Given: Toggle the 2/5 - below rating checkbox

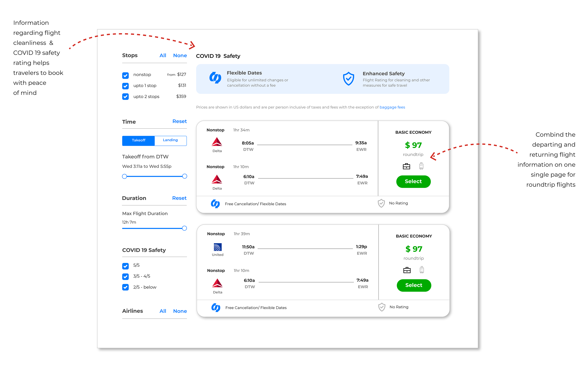Looking at the screenshot, I should click(x=125, y=287).
